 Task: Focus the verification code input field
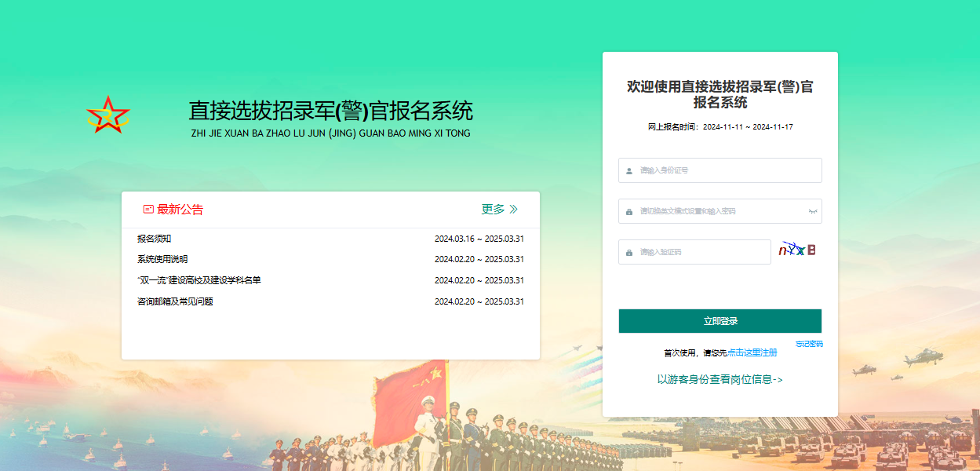point(694,252)
